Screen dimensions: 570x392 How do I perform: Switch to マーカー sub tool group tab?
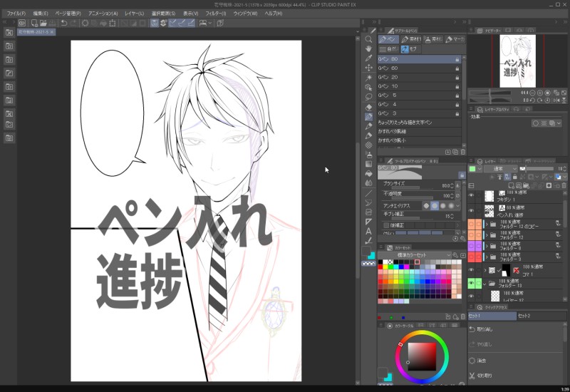coord(455,39)
